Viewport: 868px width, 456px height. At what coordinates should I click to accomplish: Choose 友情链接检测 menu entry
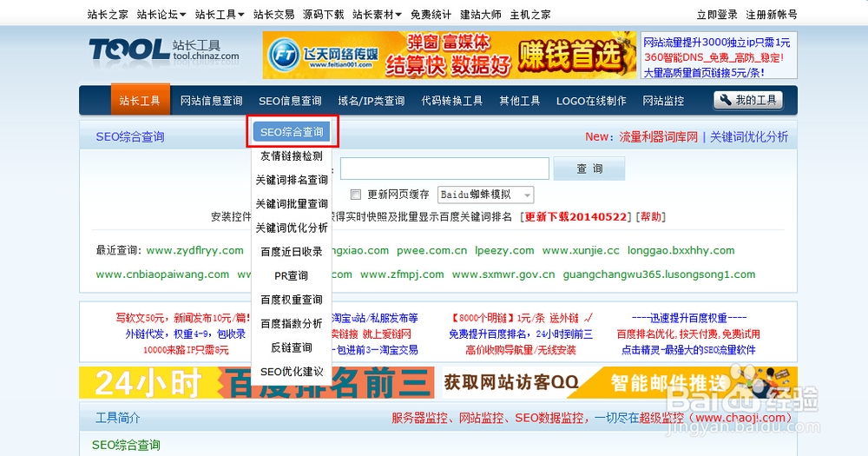pos(292,156)
